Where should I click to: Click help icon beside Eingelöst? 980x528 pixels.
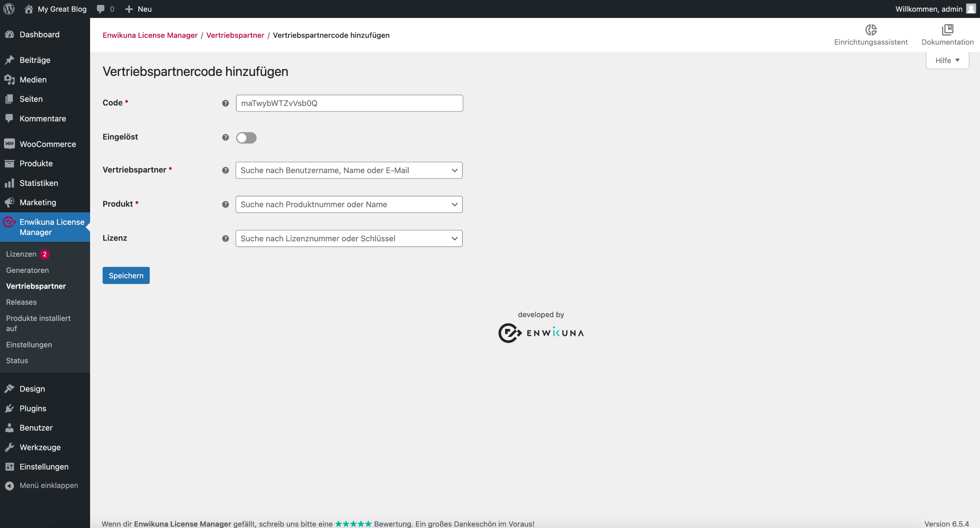[225, 137]
